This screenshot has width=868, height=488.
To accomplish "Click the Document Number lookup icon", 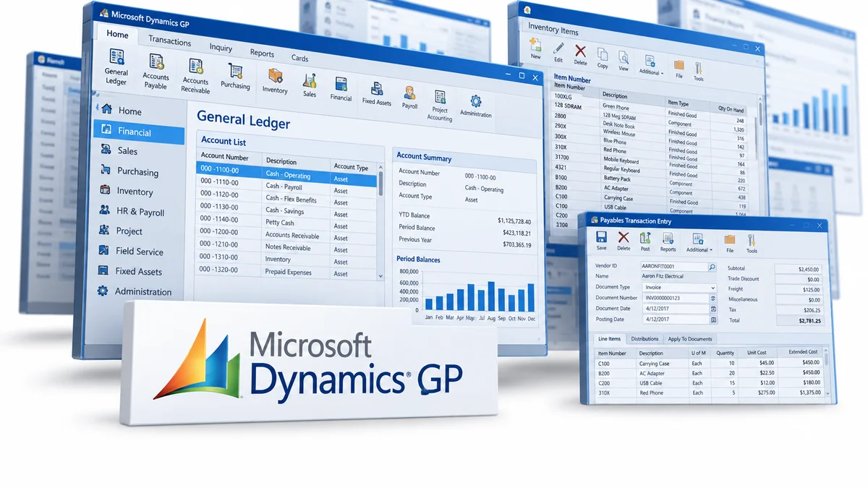I will pos(713,298).
